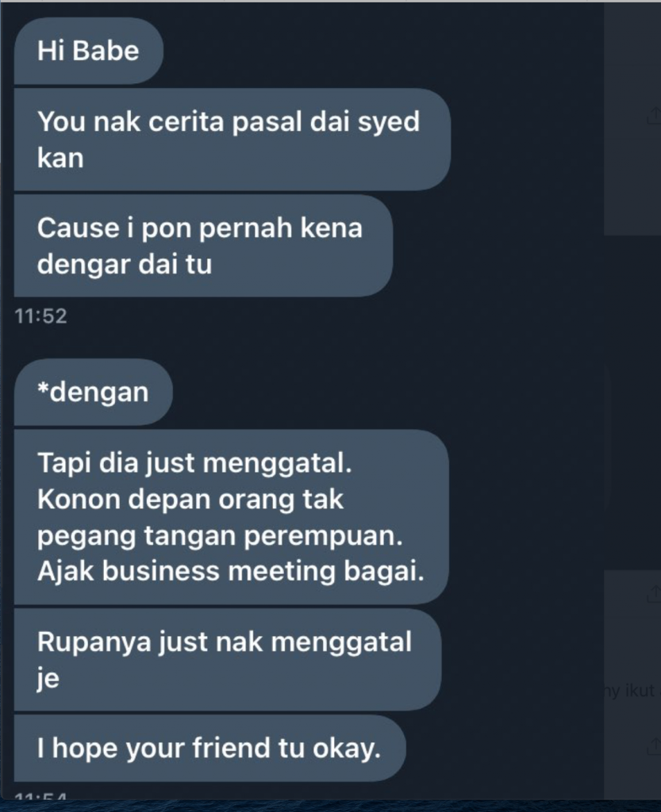Select the '*dengan' correction message

coord(94,392)
